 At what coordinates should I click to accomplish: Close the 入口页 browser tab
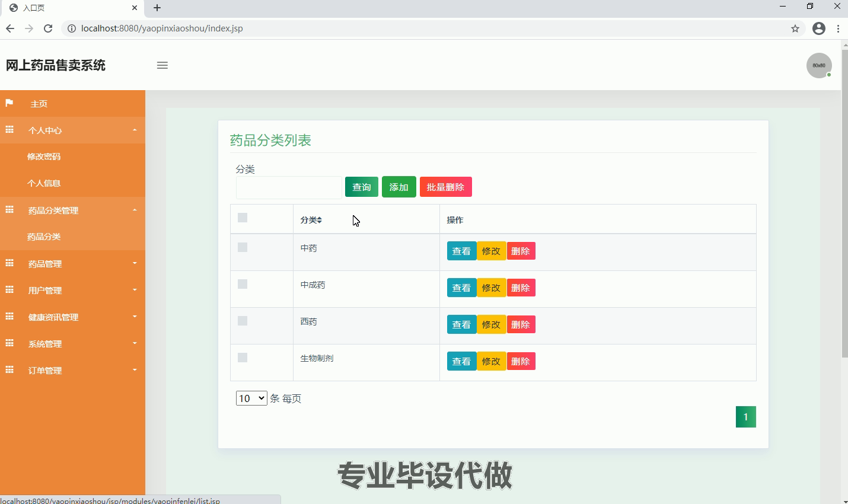click(x=135, y=8)
